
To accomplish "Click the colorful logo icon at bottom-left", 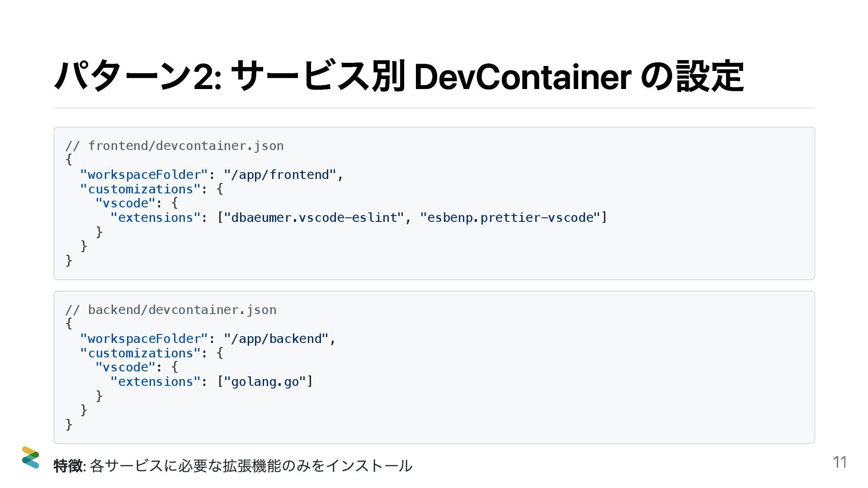I will [30, 457].
